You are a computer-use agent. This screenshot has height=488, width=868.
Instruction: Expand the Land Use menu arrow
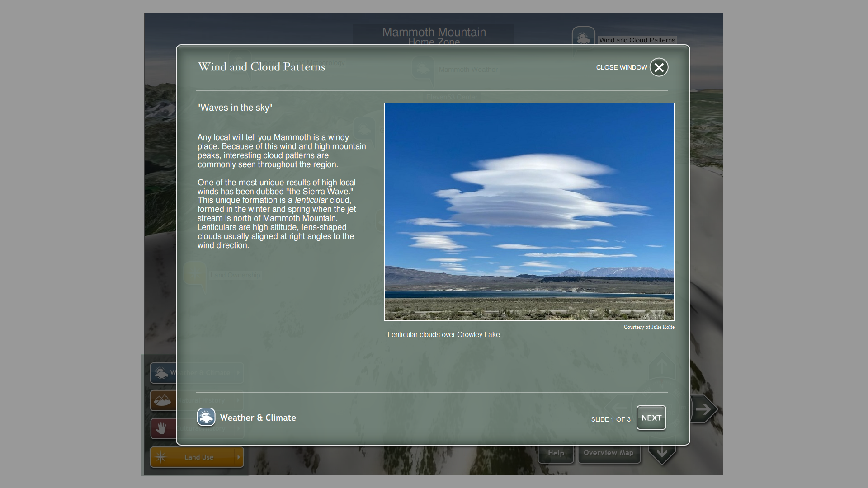click(239, 457)
